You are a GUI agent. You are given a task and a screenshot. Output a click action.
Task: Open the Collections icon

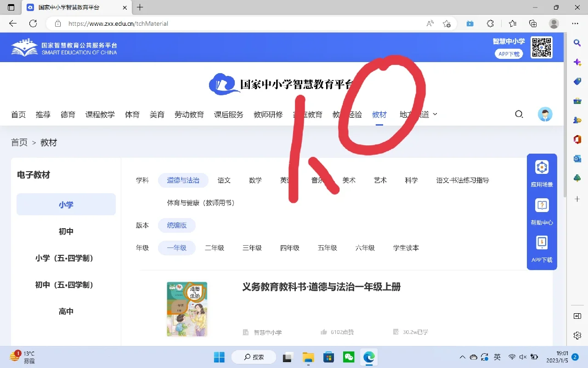[x=533, y=23]
